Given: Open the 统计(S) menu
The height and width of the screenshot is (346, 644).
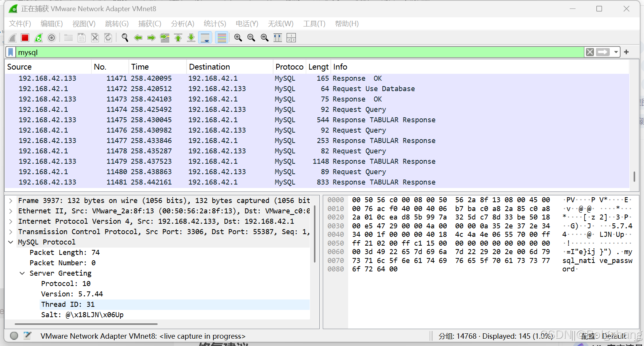Looking at the screenshot, I should coord(215,24).
